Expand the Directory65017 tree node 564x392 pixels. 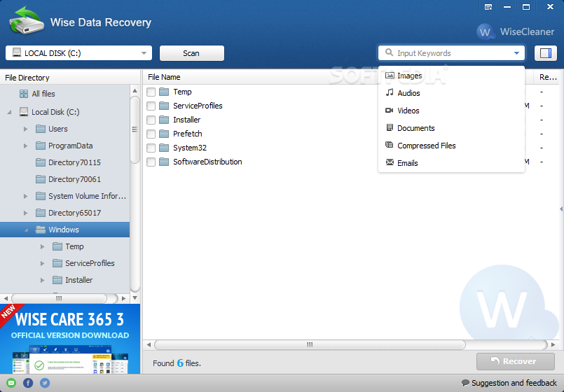(25, 213)
